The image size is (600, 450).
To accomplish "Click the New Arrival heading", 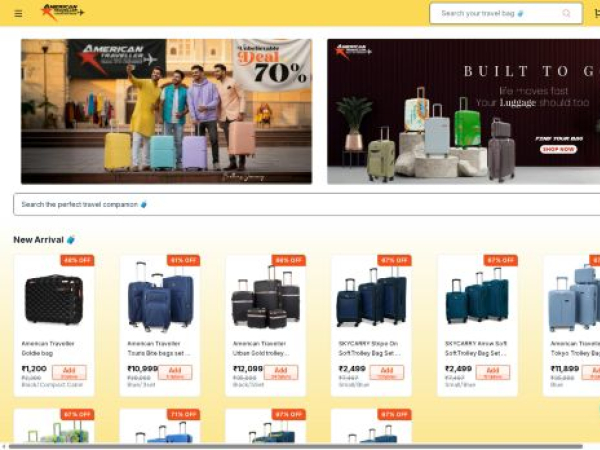I will 38,240.
